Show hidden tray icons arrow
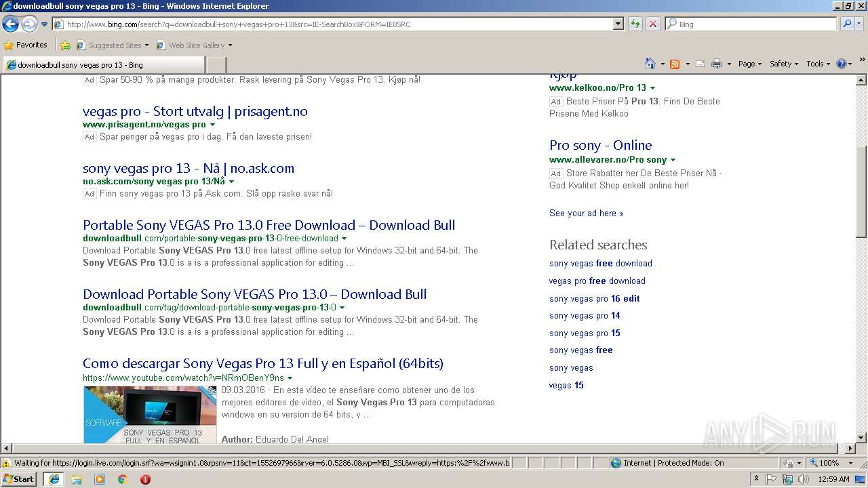The height and width of the screenshot is (488, 868). click(x=756, y=479)
